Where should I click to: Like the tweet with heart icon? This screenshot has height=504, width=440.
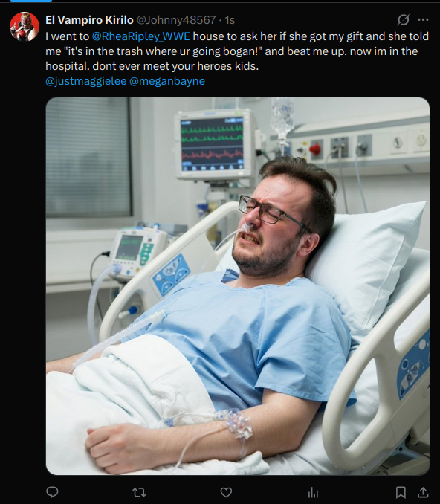tap(226, 492)
